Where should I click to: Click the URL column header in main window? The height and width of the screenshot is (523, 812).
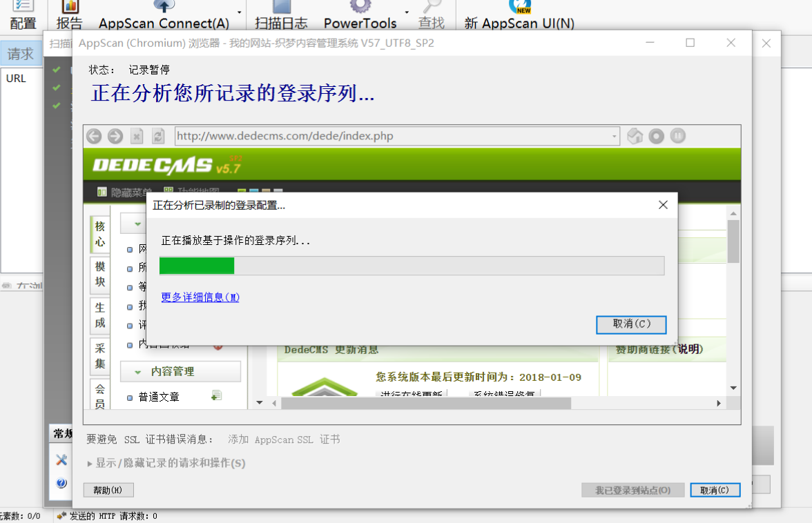[x=16, y=79]
